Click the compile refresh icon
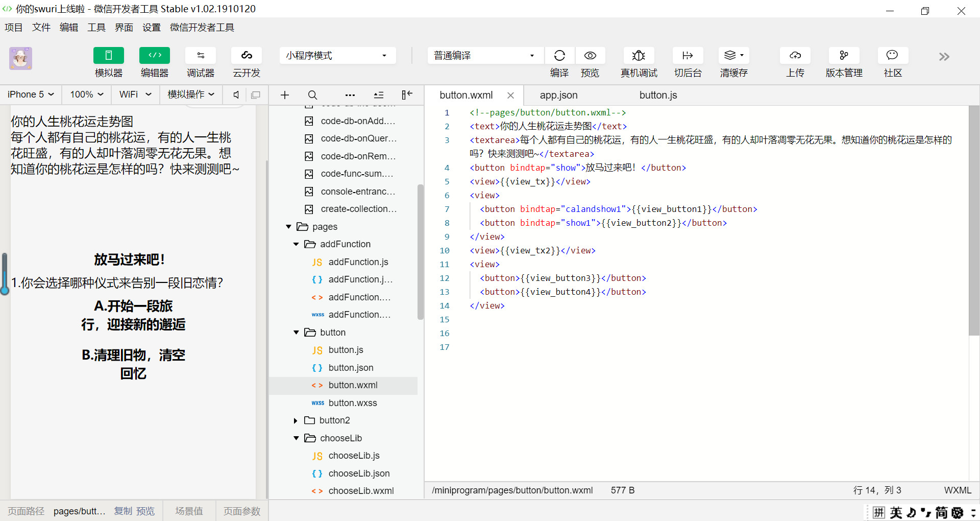This screenshot has width=980, height=521. click(559, 56)
